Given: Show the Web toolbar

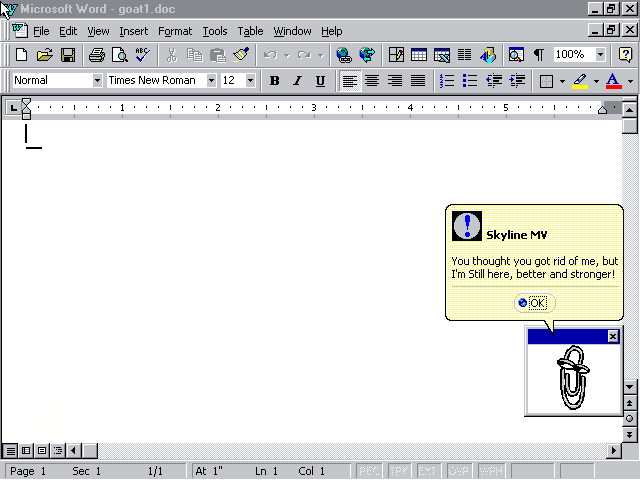Looking at the screenshot, I should pyautogui.click(x=367, y=55).
